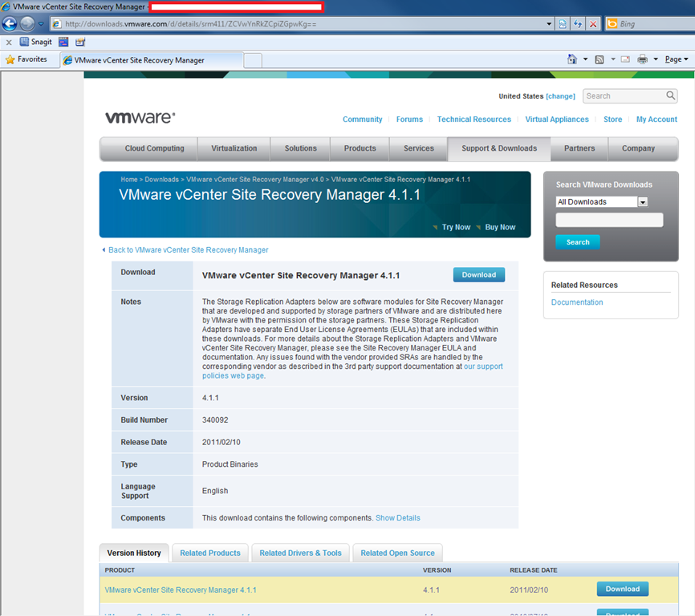
Task: Click the Try Now link
Action: click(x=456, y=227)
